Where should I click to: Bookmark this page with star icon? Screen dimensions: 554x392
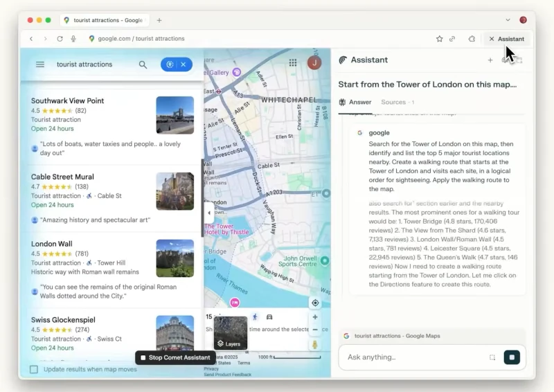click(439, 39)
